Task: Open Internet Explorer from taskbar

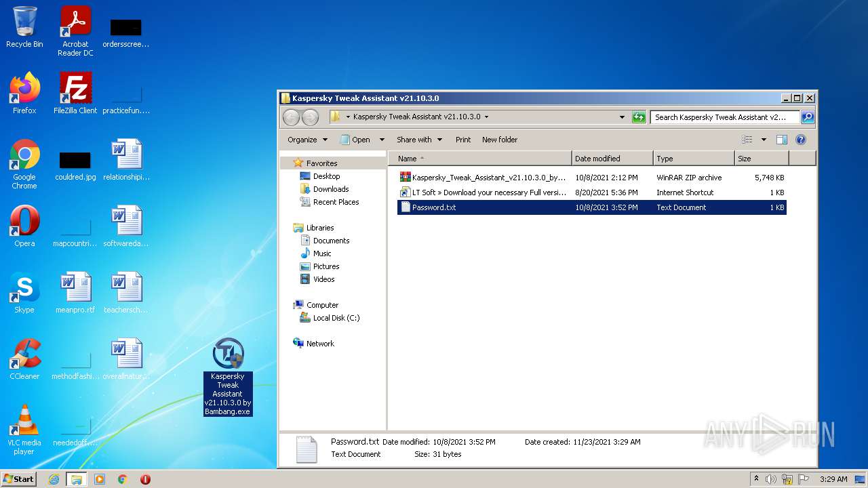Action: click(x=54, y=479)
